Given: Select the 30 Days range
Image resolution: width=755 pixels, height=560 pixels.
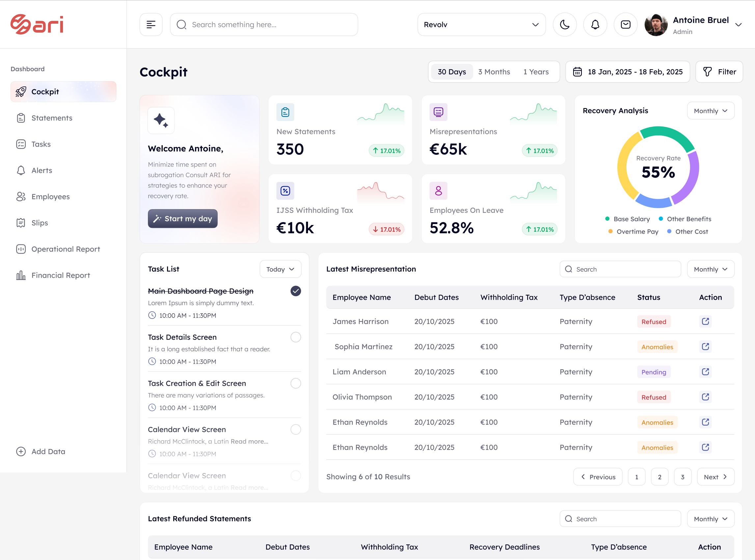Looking at the screenshot, I should [x=452, y=72].
